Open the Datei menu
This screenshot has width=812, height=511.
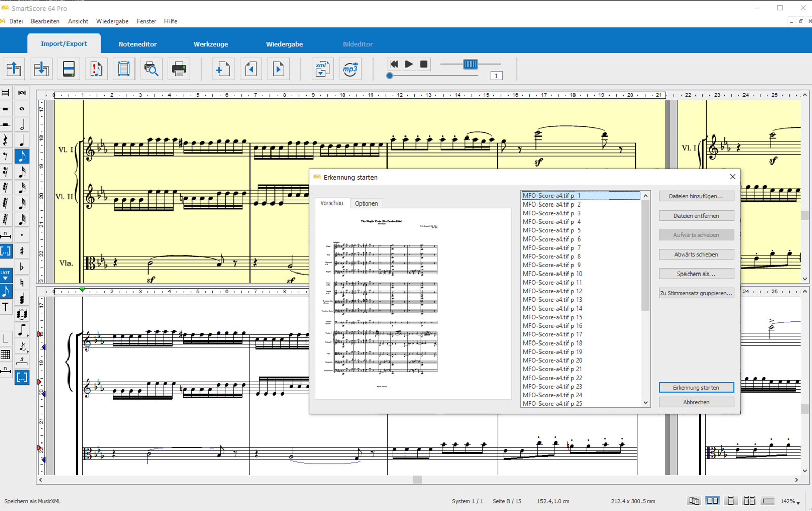16,21
